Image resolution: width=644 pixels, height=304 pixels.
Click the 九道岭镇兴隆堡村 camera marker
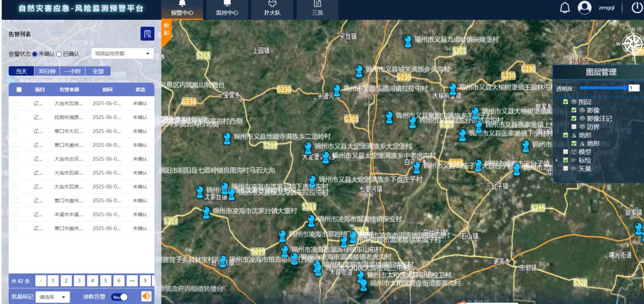tap(408, 40)
